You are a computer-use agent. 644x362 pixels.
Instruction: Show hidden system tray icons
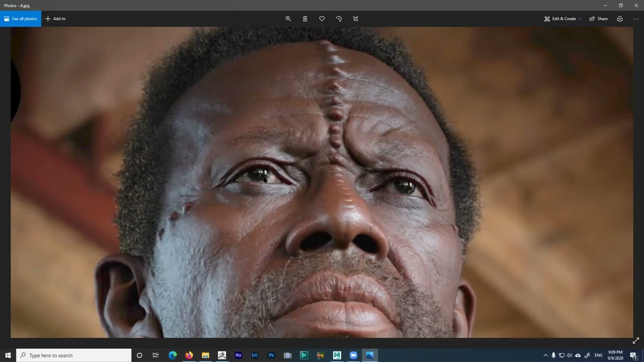[x=545, y=355]
